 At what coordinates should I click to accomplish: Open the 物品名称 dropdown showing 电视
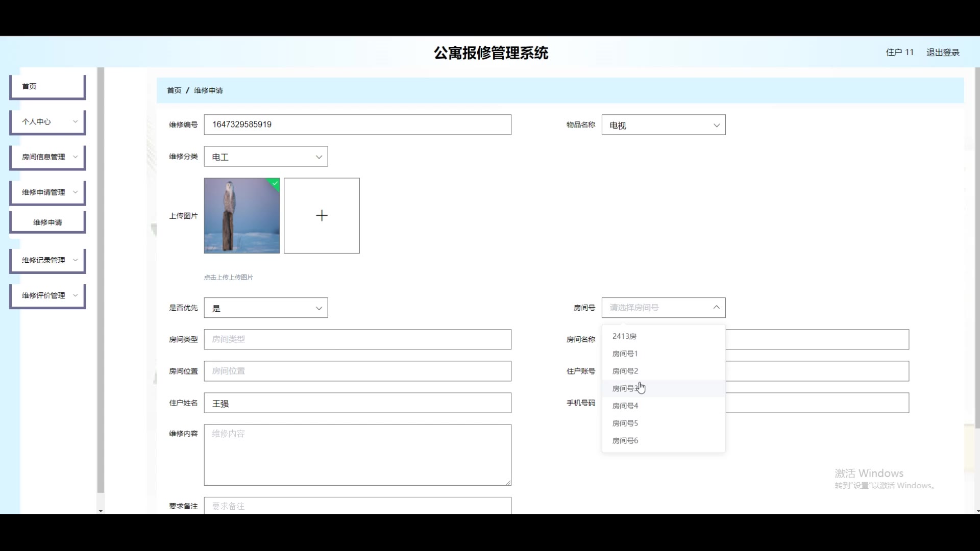[x=664, y=125]
